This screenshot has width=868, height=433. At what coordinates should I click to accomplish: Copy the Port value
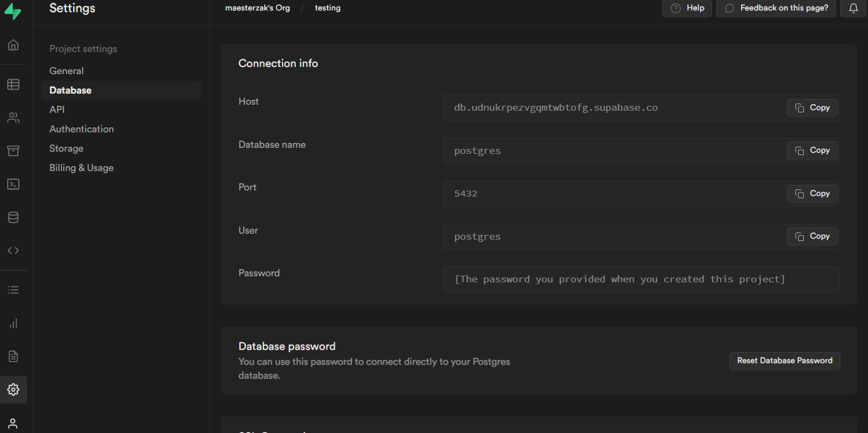point(812,193)
